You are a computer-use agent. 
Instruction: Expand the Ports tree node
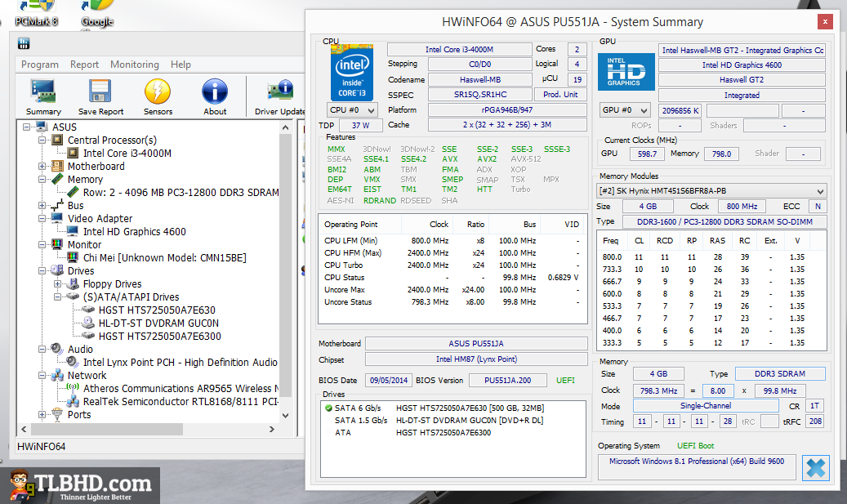coord(42,414)
